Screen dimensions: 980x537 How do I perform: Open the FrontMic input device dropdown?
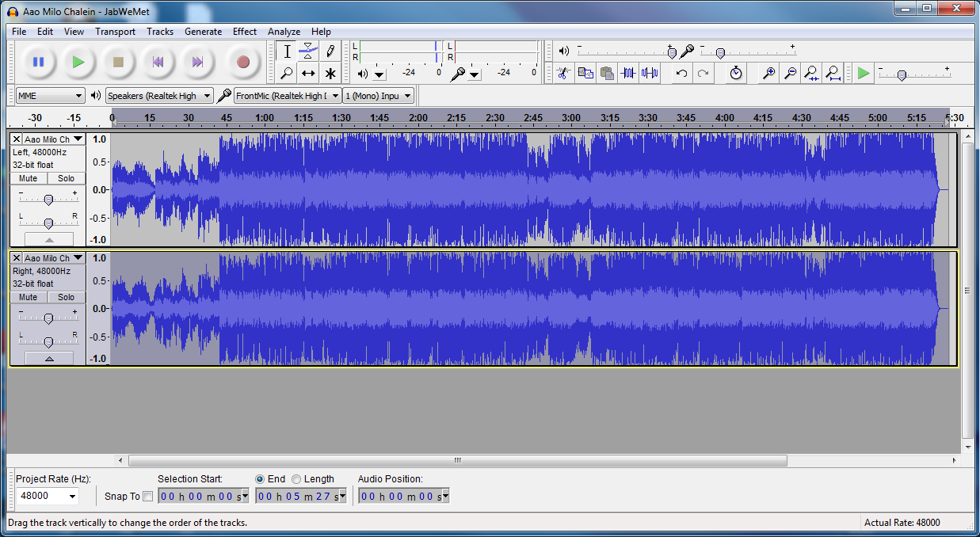point(288,96)
